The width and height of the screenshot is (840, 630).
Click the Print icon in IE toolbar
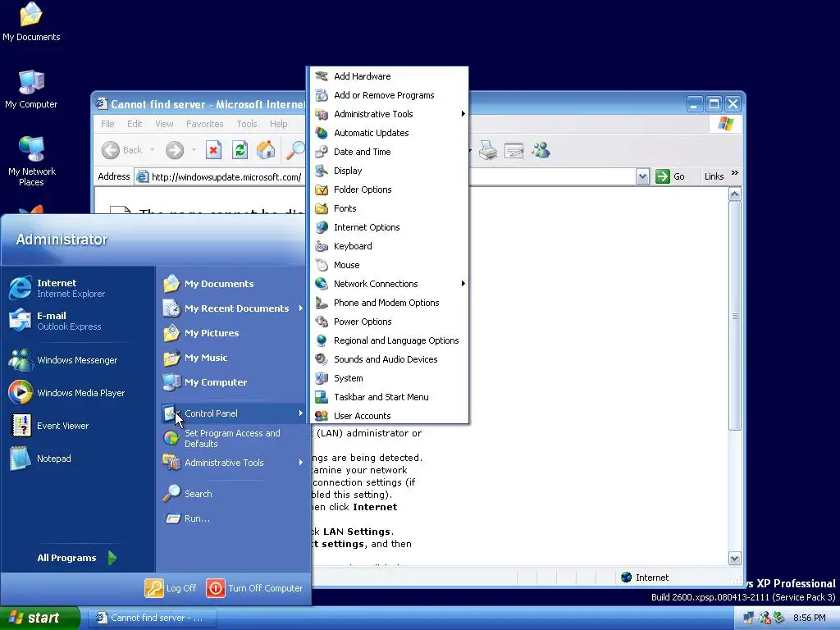488,151
